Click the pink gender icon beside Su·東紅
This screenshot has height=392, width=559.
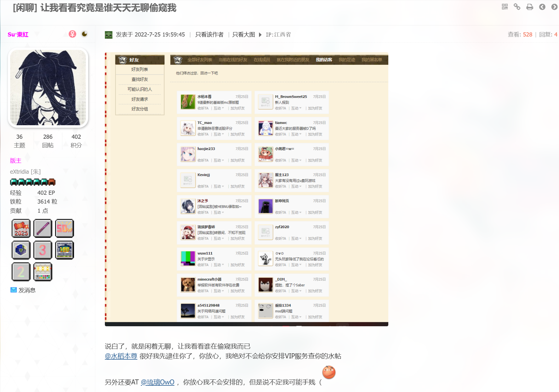click(x=72, y=34)
